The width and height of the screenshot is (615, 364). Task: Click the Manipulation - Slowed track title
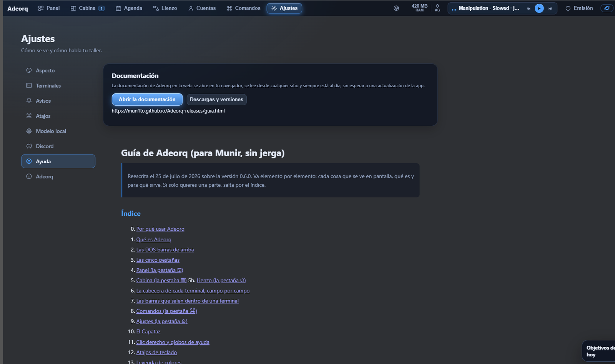[x=489, y=8]
